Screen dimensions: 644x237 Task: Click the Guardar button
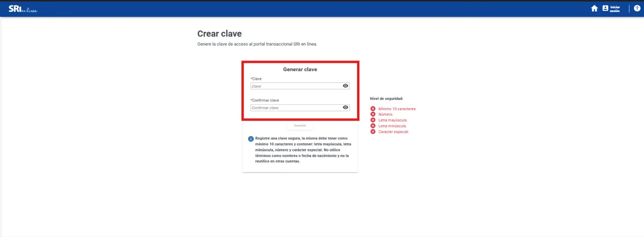[300, 125]
